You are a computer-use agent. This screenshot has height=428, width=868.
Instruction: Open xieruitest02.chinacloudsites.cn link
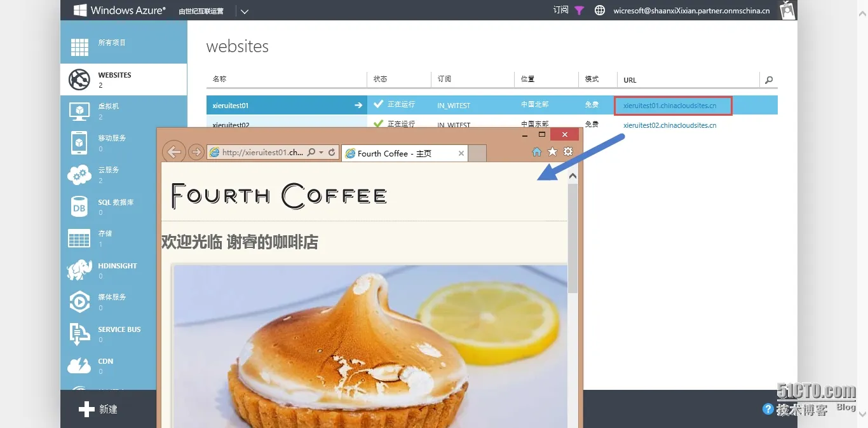point(670,125)
